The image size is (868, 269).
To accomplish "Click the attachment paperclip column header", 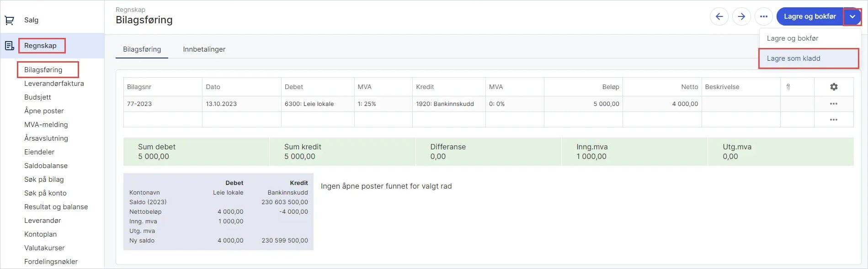I will 788,87.
